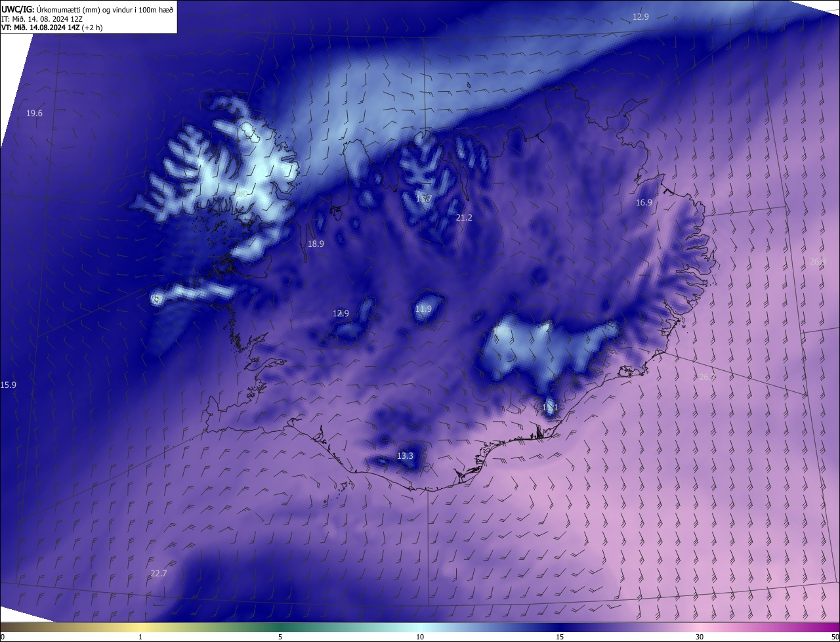Click the 11.9 value label

coord(423,309)
